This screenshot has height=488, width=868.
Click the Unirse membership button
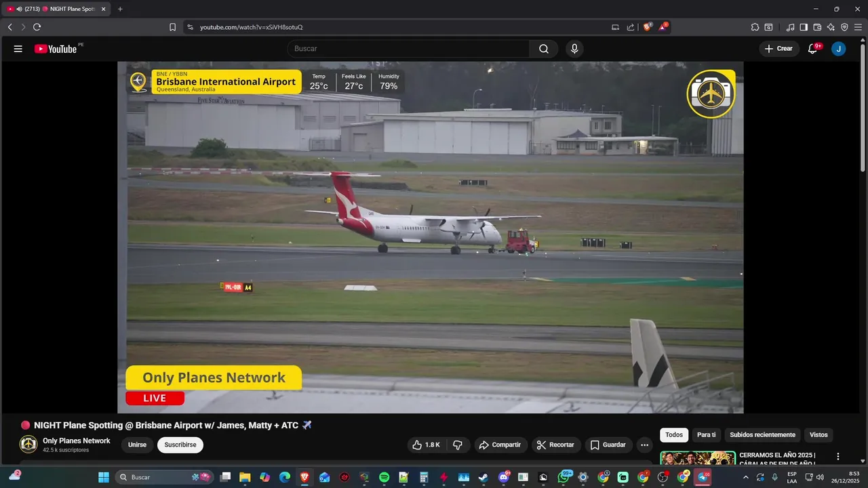coord(137,445)
